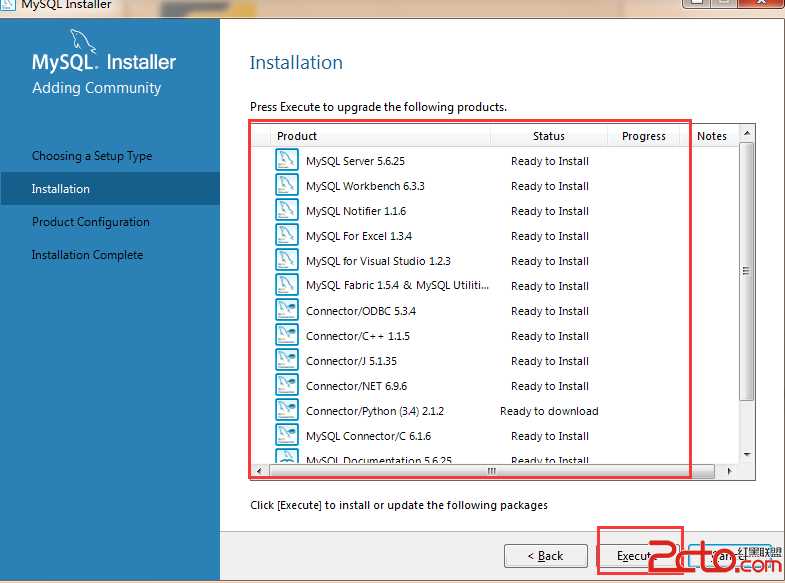Click the vertical scrollbar down arrow
This screenshot has width=785, height=583.
pyautogui.click(x=746, y=454)
